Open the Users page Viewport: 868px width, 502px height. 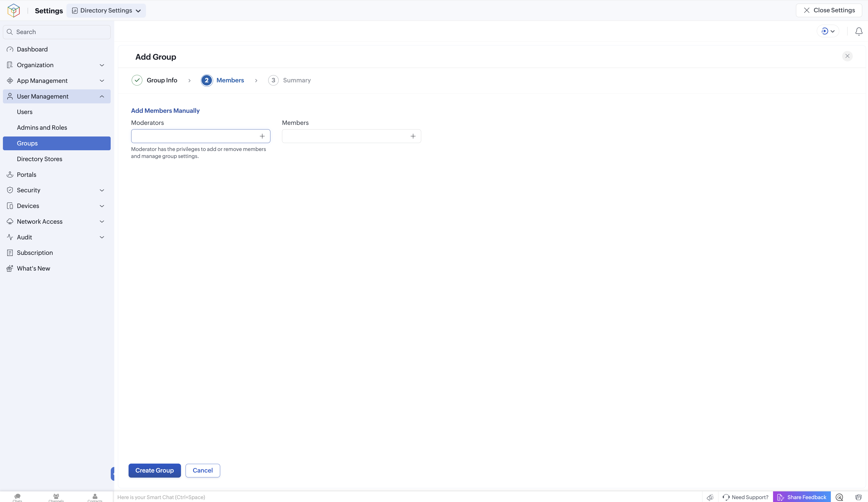coord(57,112)
